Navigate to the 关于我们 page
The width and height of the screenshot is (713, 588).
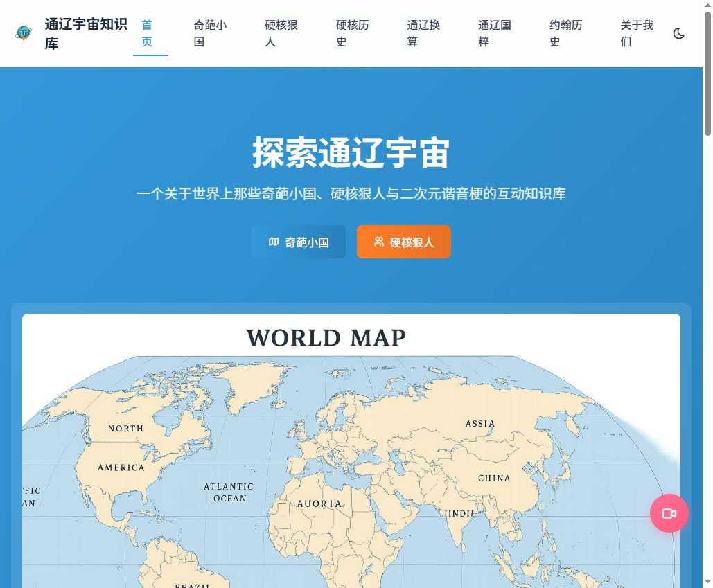tap(635, 33)
